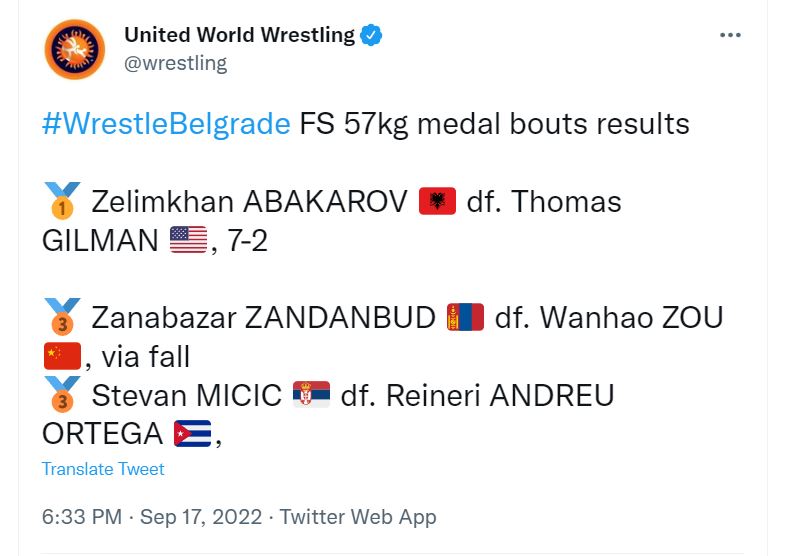Image resolution: width=795 pixels, height=556 pixels.
Task: Open the United World Wrestling profile name
Action: click(x=239, y=35)
